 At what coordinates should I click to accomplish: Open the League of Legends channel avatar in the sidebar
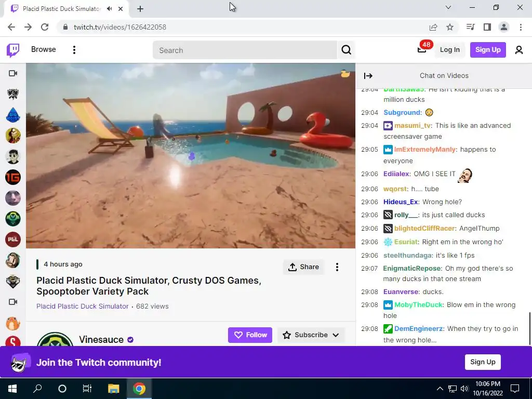[13, 94]
